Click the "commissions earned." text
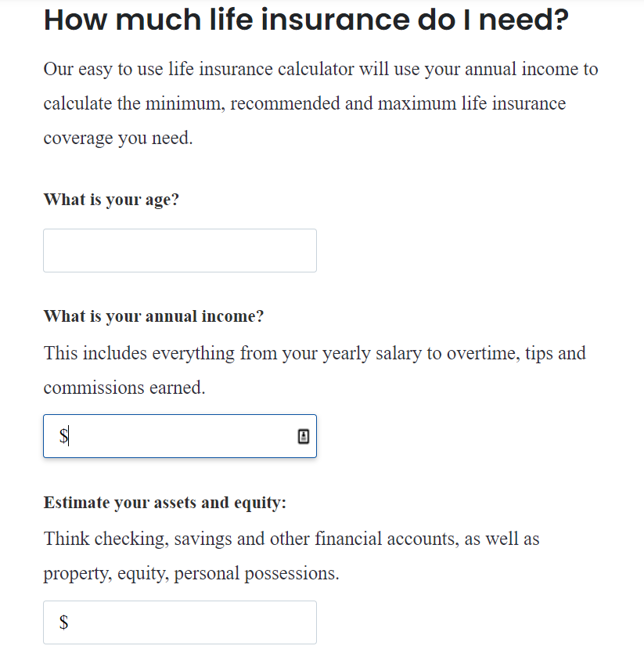The image size is (644, 653). 124,388
